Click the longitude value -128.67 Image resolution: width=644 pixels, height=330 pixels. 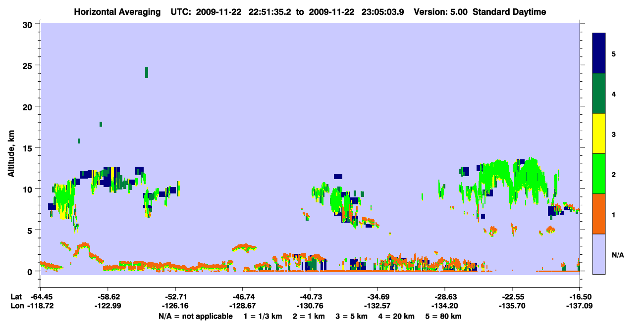[x=243, y=306]
